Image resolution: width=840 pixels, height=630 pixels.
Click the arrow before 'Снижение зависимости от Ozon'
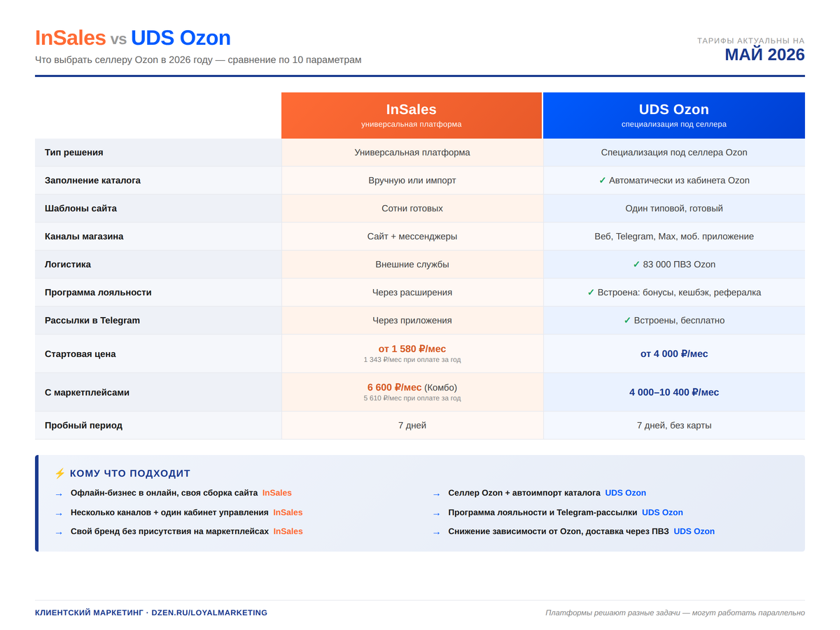(437, 533)
